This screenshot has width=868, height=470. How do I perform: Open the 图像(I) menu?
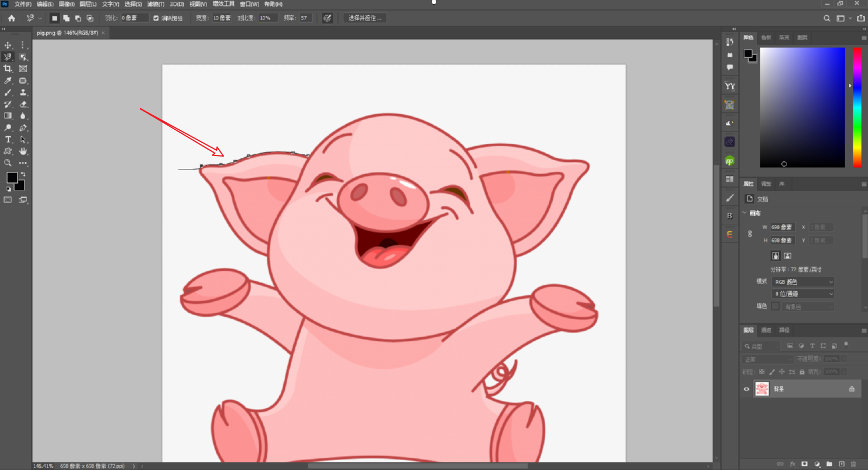(x=66, y=4)
